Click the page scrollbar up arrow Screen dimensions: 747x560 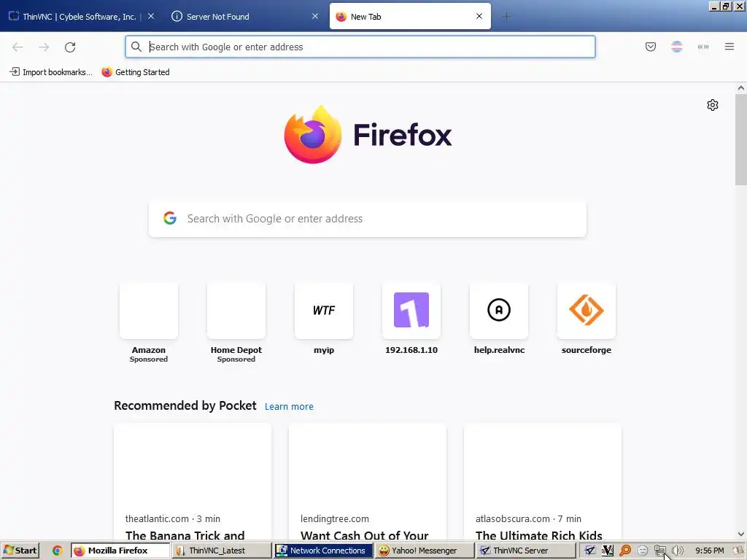click(741, 87)
